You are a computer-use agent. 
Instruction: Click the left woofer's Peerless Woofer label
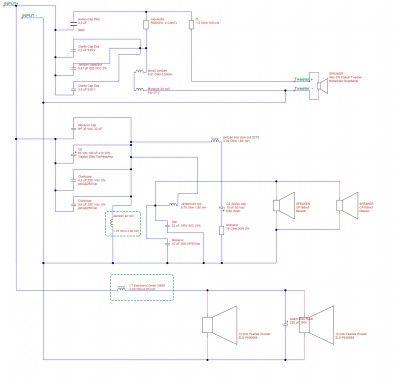tap(254, 336)
